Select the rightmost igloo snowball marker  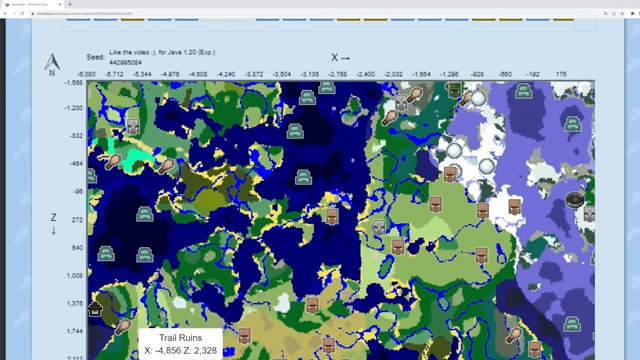[x=487, y=166]
